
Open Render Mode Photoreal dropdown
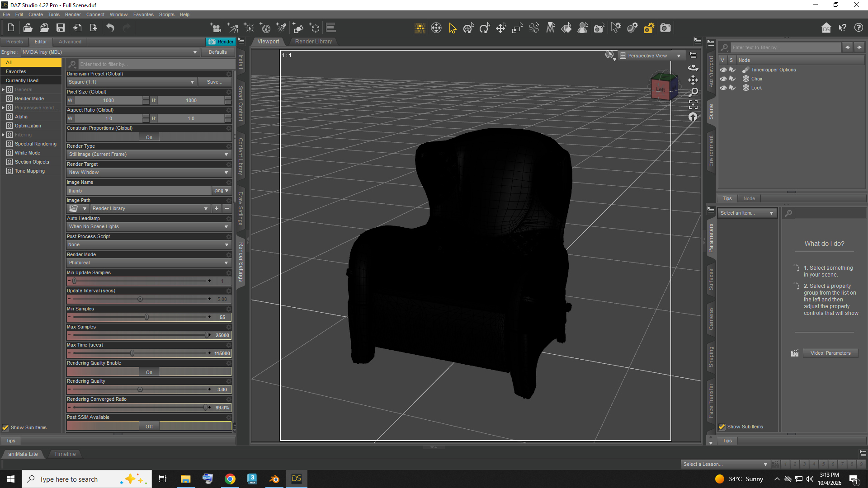coord(149,263)
